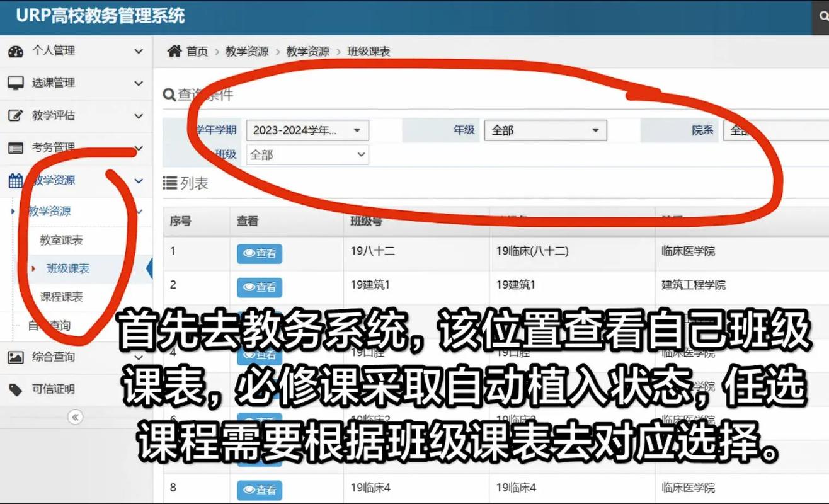Open the 院系 dropdown

[x=776, y=130]
